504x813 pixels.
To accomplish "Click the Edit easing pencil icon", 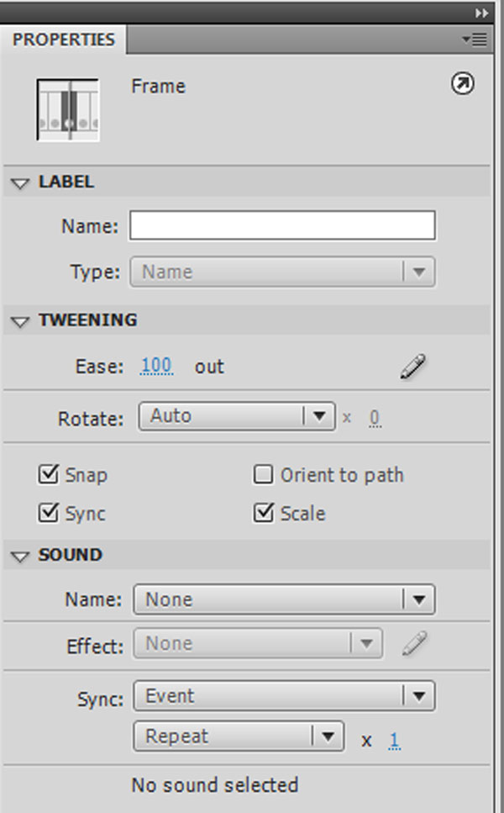I will (x=413, y=367).
